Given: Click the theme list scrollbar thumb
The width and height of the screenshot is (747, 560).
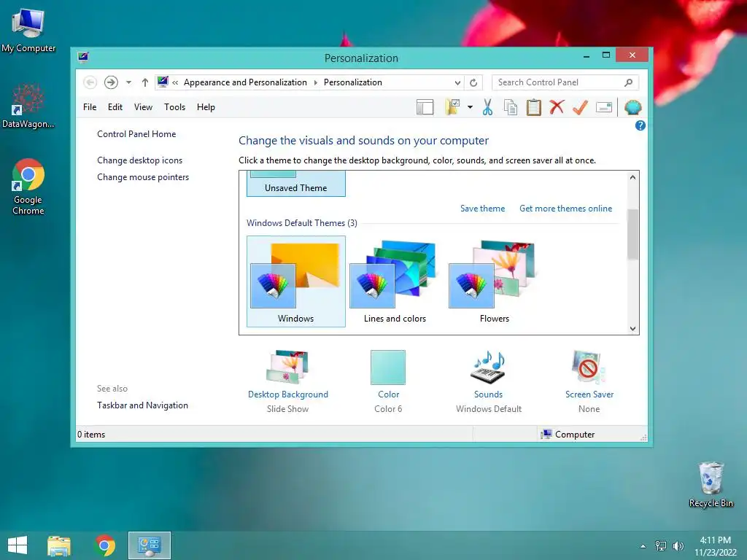Looking at the screenshot, I should pyautogui.click(x=632, y=234).
